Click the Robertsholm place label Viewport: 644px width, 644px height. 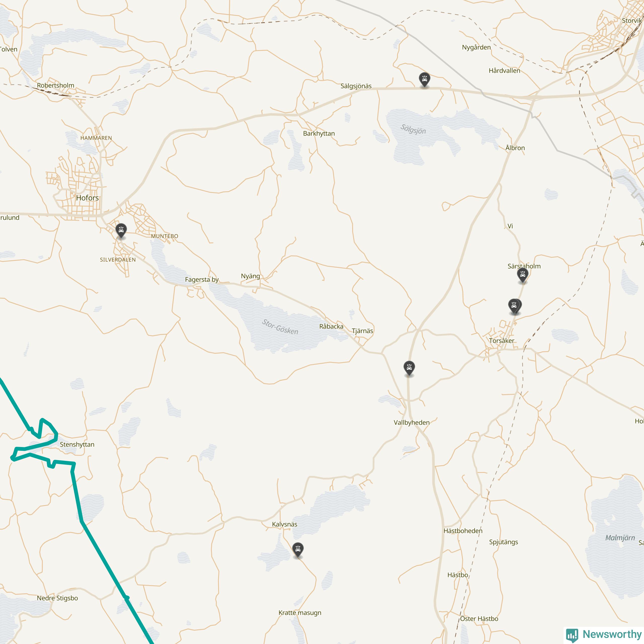click(x=56, y=85)
